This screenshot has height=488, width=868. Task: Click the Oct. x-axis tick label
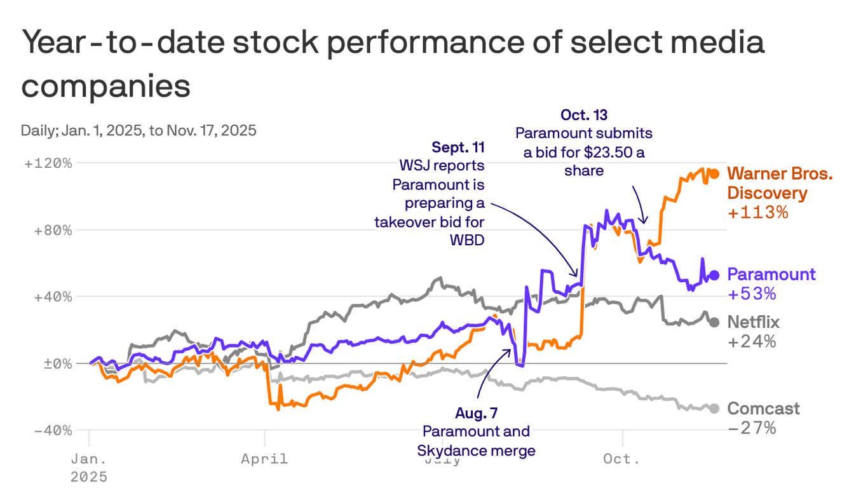pyautogui.click(x=622, y=458)
